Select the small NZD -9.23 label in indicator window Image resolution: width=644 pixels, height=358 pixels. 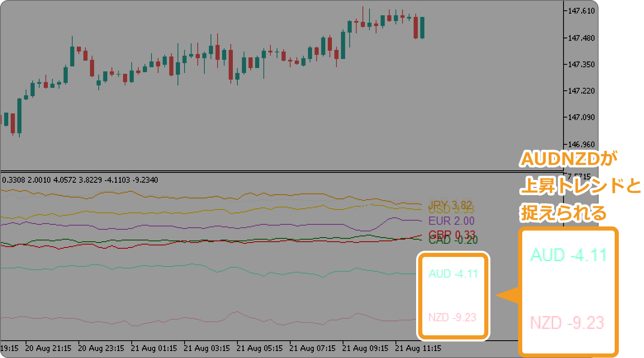(x=452, y=318)
